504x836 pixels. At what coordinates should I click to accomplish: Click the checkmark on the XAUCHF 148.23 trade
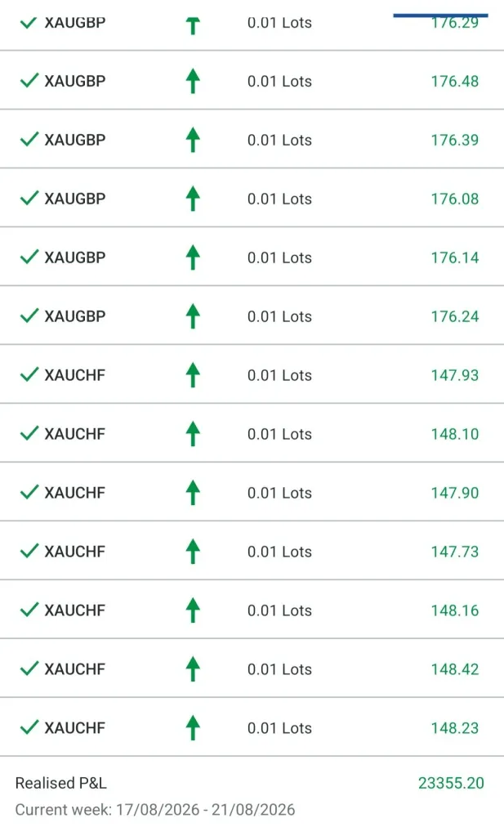[x=29, y=727]
